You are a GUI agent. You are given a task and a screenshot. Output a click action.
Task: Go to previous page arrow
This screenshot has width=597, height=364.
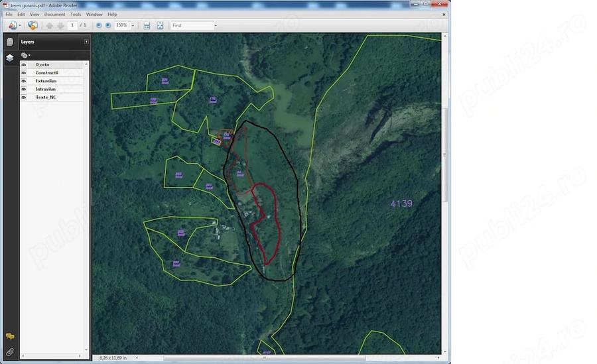(50, 25)
